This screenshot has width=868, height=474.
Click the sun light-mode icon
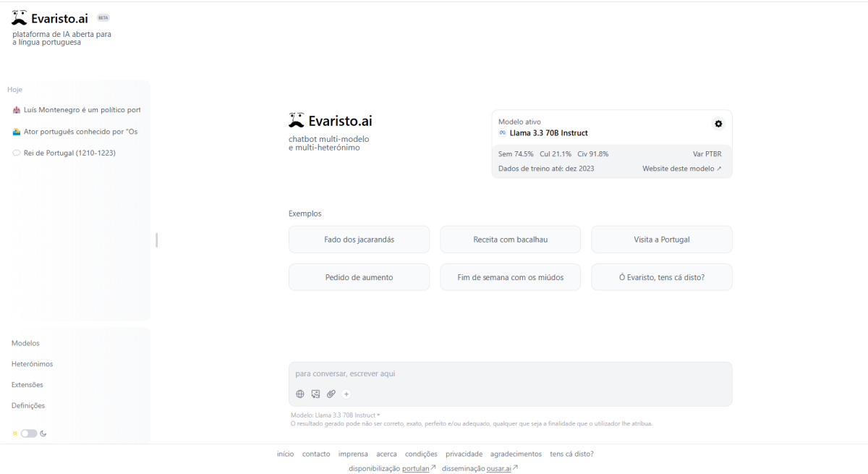pos(14,433)
